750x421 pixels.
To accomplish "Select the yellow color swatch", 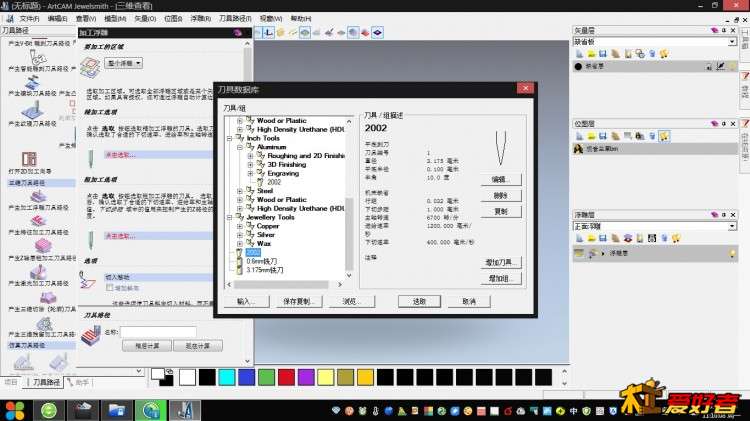I will click(325, 377).
